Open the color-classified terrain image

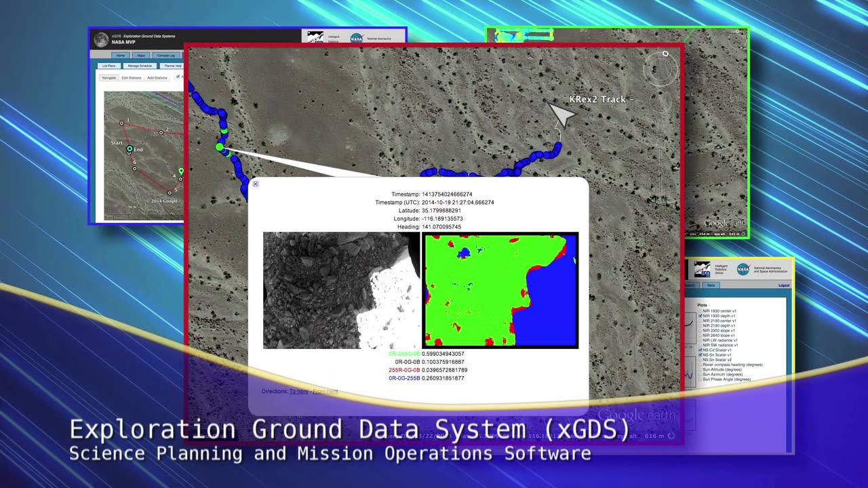tap(500, 290)
